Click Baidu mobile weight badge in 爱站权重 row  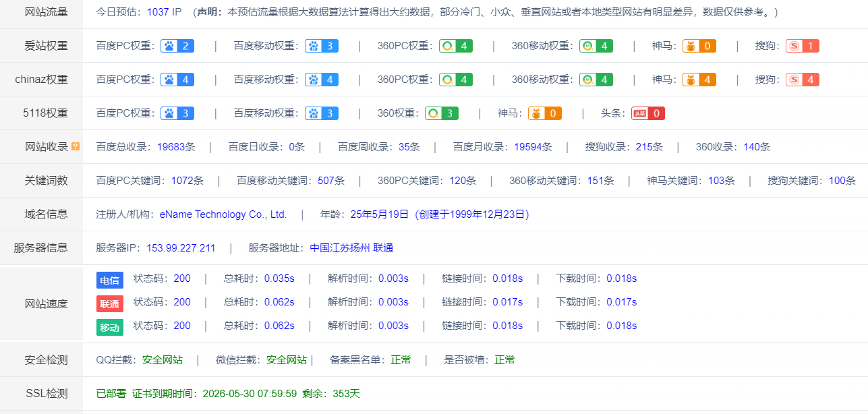322,46
